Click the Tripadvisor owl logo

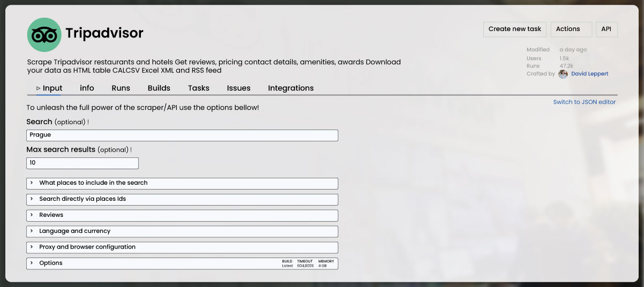click(44, 35)
